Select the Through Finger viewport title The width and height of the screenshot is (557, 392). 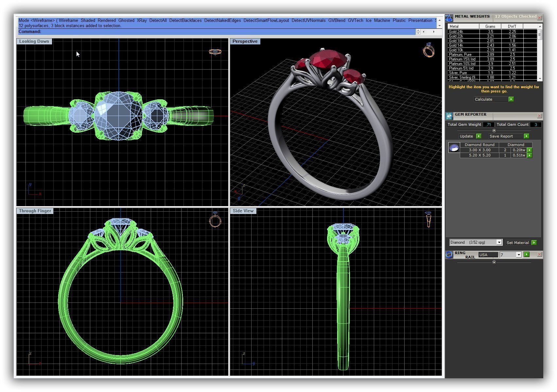35,211
